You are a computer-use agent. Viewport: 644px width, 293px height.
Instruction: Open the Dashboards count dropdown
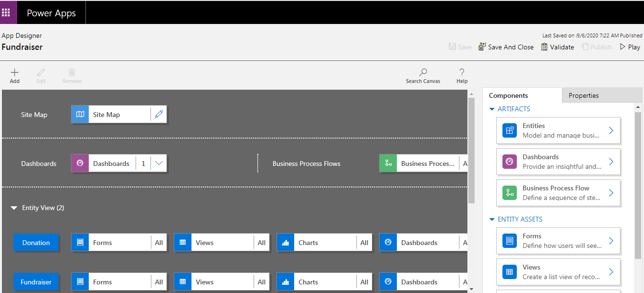[159, 163]
